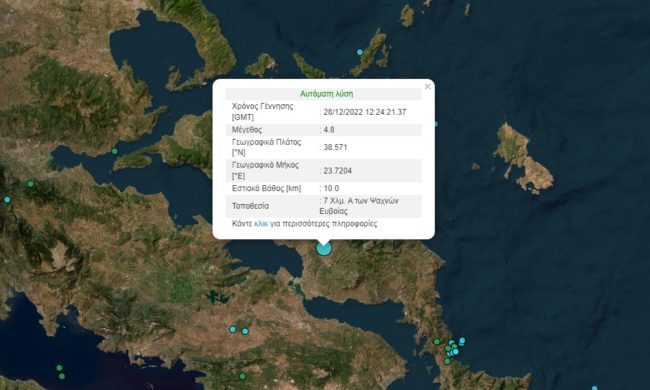The width and height of the screenshot is (650, 390).
Task: Open the κλικ link for more information
Action: [261, 224]
